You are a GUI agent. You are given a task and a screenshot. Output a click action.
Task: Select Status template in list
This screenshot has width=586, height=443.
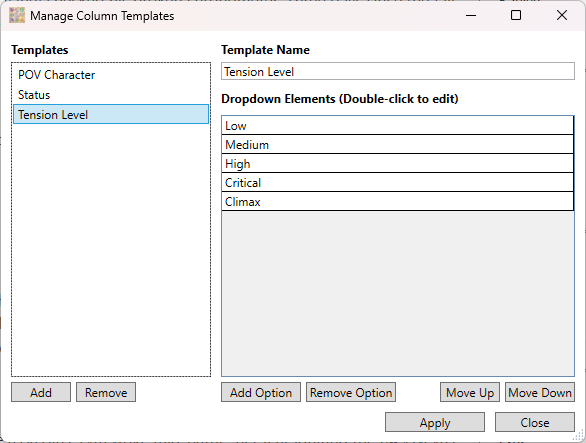(x=111, y=95)
